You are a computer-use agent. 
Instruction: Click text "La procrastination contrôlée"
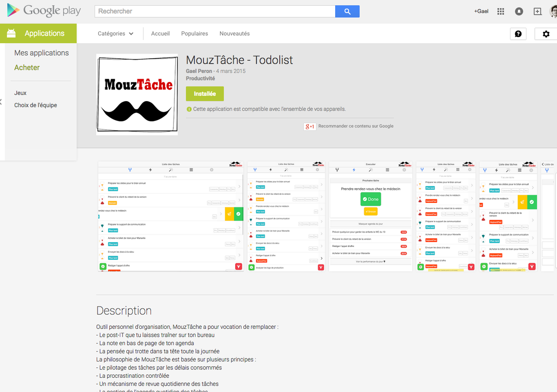134,375
